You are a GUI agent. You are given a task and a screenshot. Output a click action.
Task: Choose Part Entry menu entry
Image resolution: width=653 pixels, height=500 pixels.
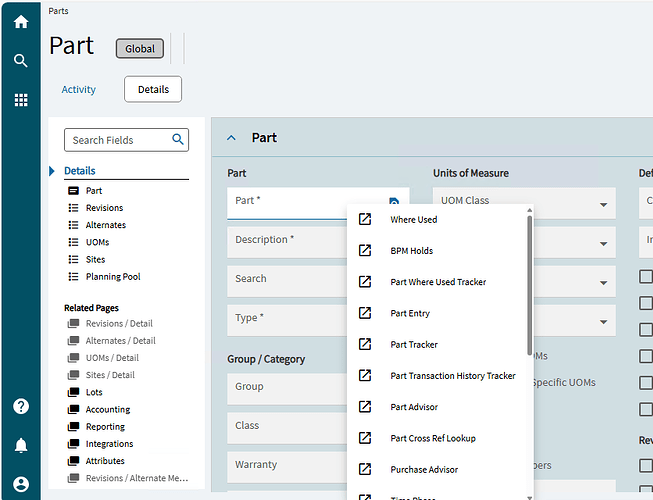coord(410,313)
